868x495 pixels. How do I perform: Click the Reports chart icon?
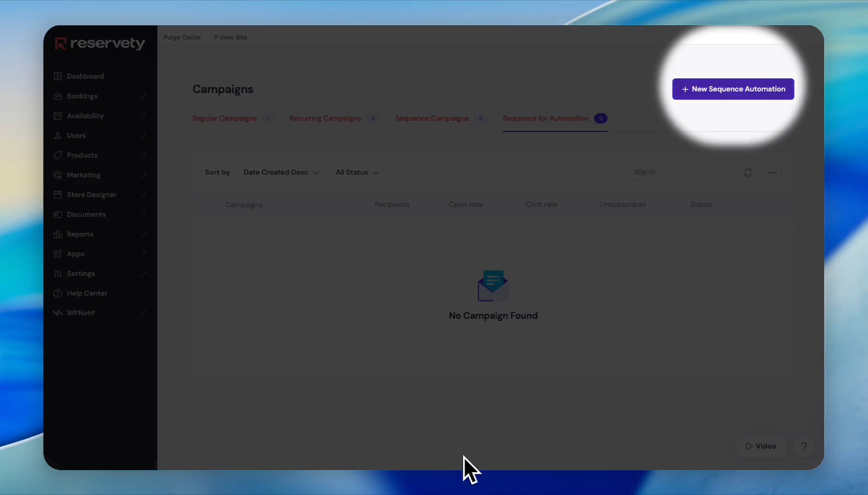click(x=57, y=234)
